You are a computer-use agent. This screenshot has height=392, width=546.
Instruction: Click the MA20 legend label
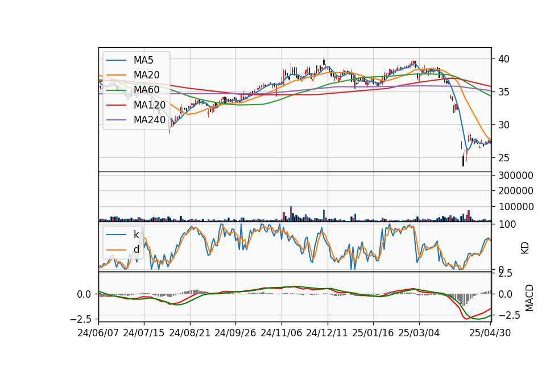pos(146,75)
